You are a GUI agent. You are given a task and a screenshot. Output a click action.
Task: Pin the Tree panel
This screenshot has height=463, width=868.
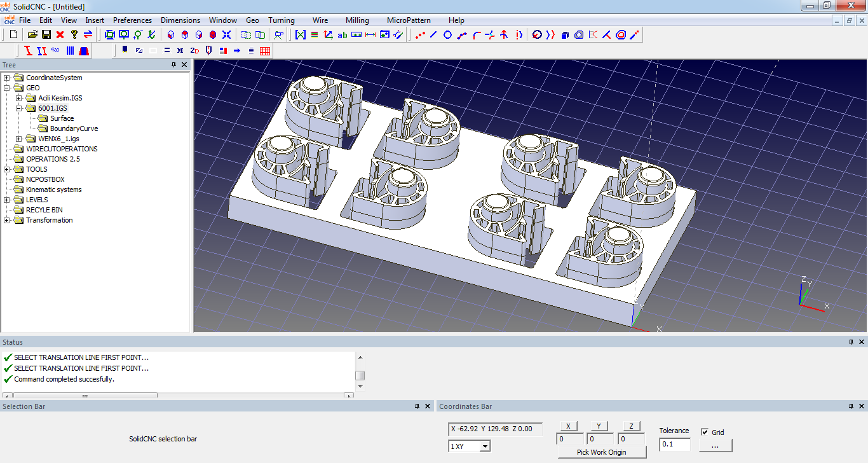tap(173, 65)
